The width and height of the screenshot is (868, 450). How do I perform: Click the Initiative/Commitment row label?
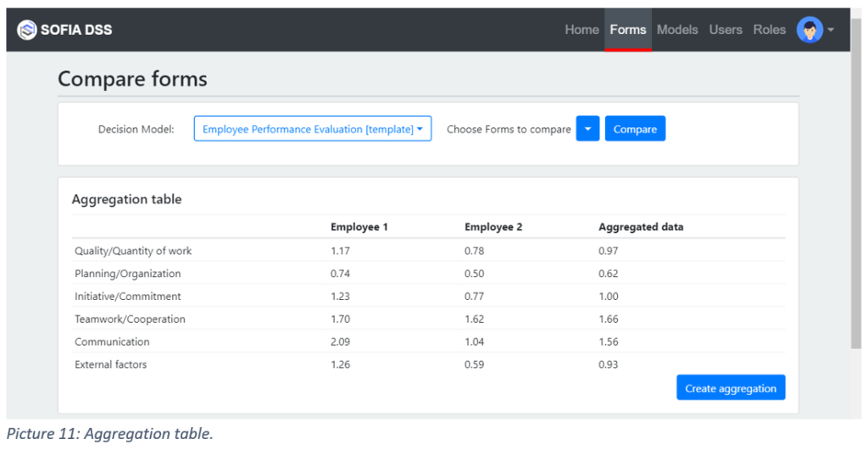click(x=128, y=296)
